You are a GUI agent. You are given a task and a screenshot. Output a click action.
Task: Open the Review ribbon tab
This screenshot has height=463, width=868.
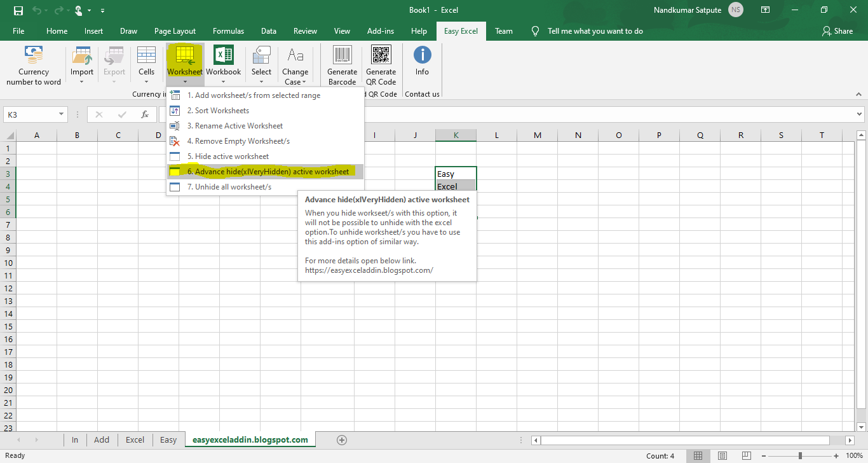tap(305, 31)
